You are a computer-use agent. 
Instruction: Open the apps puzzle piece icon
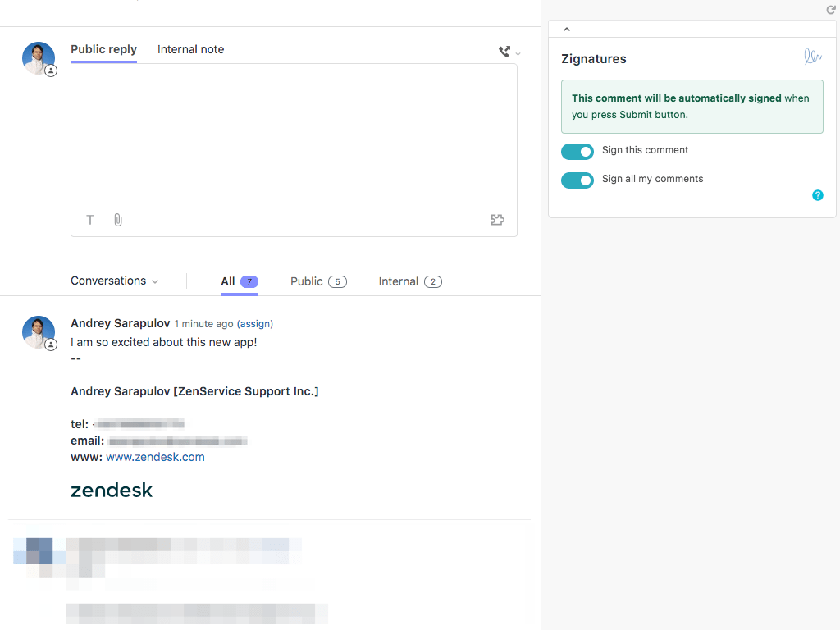tap(497, 220)
